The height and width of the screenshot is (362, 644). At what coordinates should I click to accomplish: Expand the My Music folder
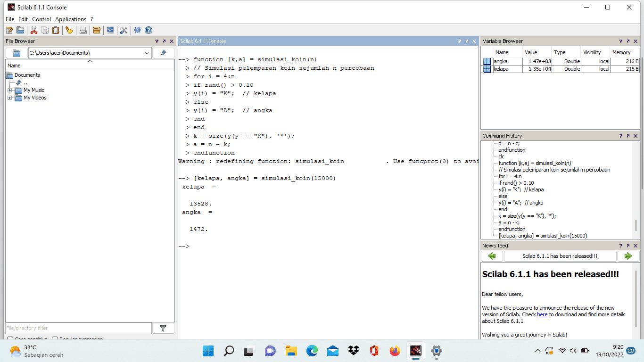click(9, 90)
